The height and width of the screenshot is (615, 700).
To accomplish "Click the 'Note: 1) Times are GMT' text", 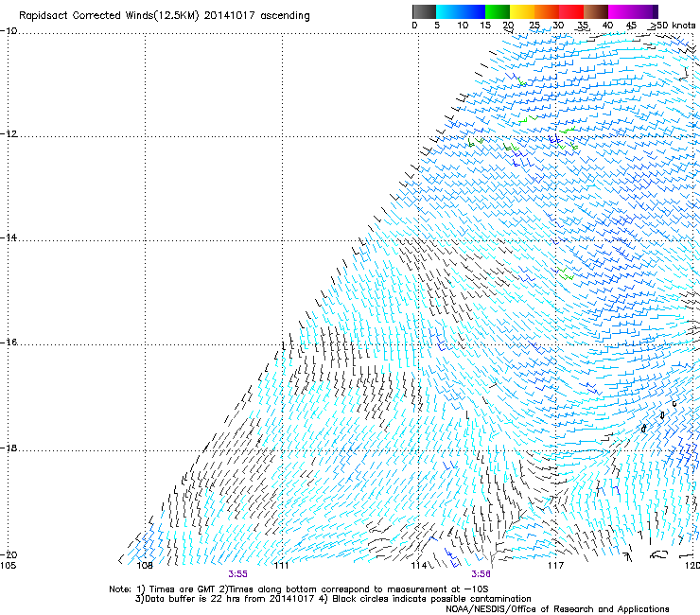I will tap(163, 589).
